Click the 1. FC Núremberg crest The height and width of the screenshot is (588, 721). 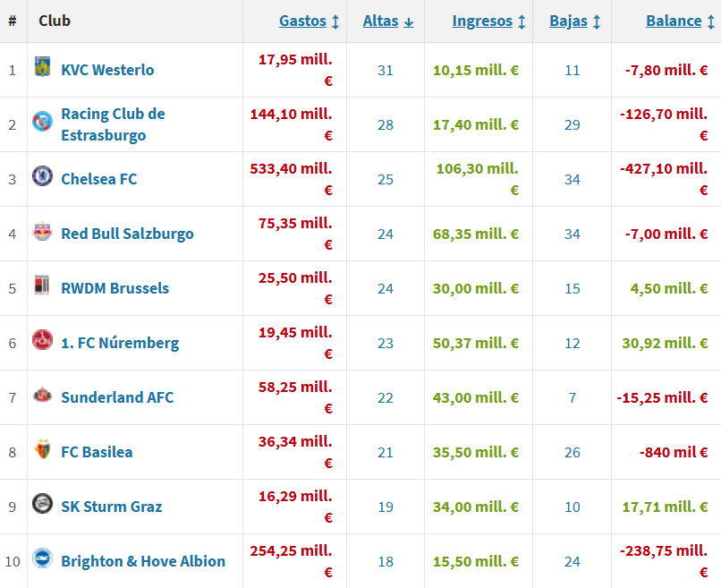click(x=42, y=341)
